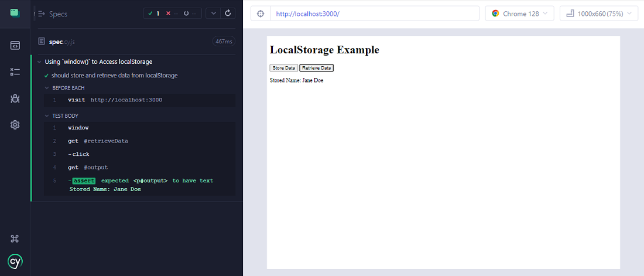Open the Specs code-window icon in sidebar
This screenshot has height=276, width=644.
15,46
